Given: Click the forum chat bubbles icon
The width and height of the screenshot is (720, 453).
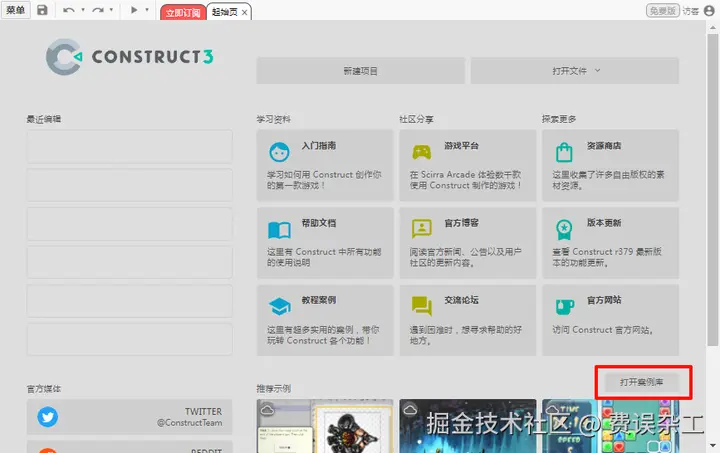Looking at the screenshot, I should 422,306.
